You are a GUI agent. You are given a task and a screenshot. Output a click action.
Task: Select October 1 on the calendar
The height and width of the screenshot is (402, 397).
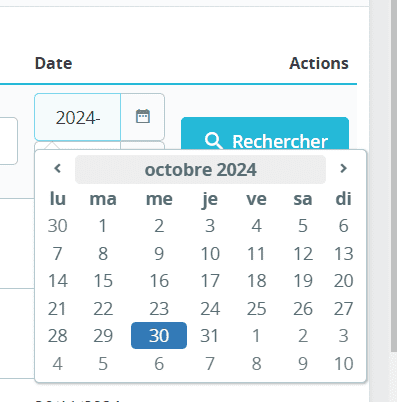pyautogui.click(x=103, y=226)
